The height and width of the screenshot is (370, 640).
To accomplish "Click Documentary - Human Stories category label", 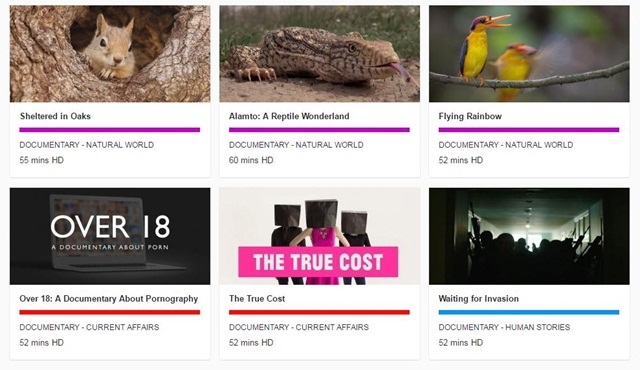I will point(504,327).
